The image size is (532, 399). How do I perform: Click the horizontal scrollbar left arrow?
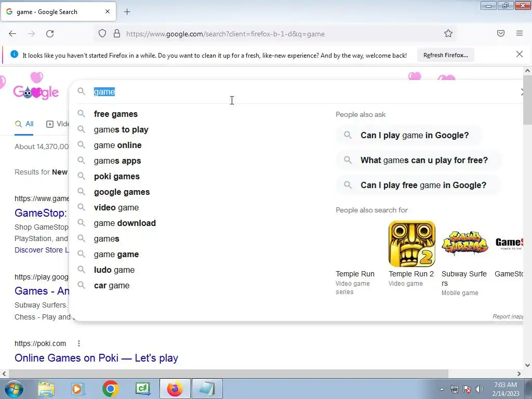click(x=4, y=374)
